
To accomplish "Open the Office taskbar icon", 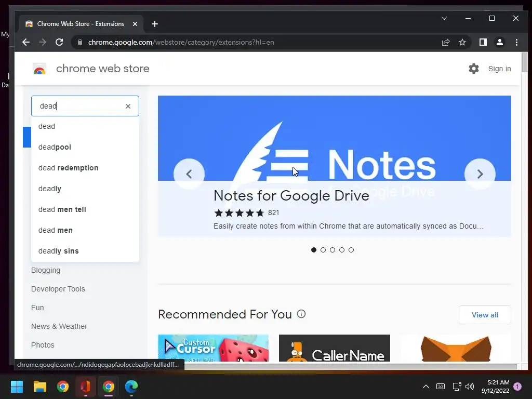I will 86,387.
